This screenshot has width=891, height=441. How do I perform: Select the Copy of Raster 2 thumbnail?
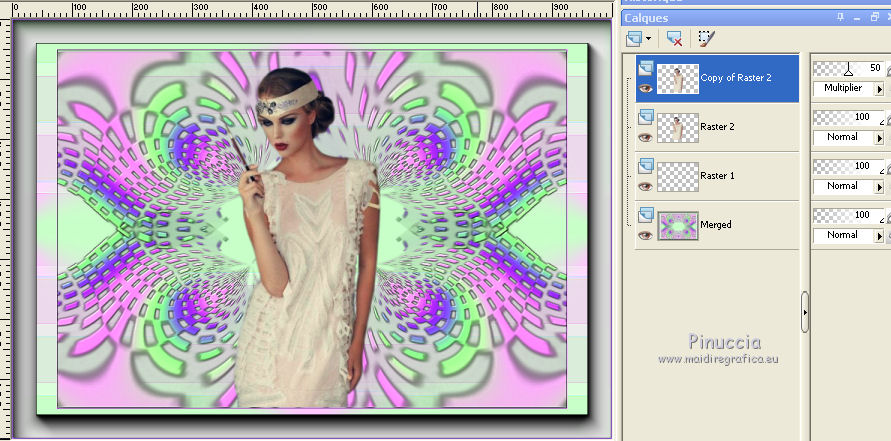point(678,78)
